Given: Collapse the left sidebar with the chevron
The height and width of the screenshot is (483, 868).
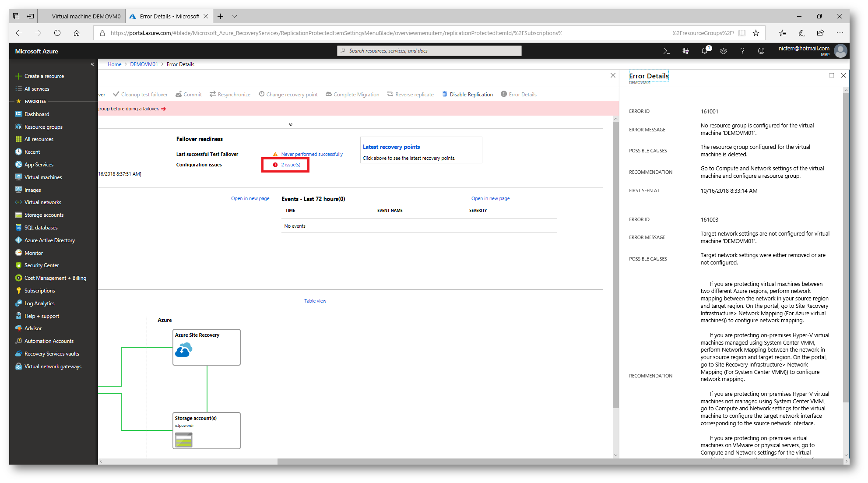Looking at the screenshot, I should pos(92,64).
